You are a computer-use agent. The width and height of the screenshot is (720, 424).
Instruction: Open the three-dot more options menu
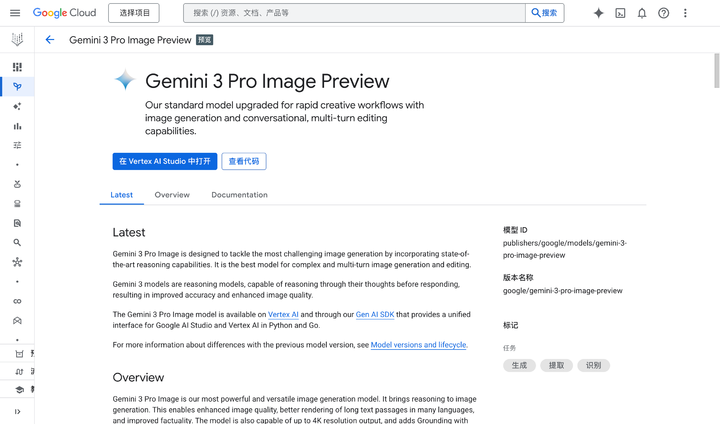tap(685, 13)
